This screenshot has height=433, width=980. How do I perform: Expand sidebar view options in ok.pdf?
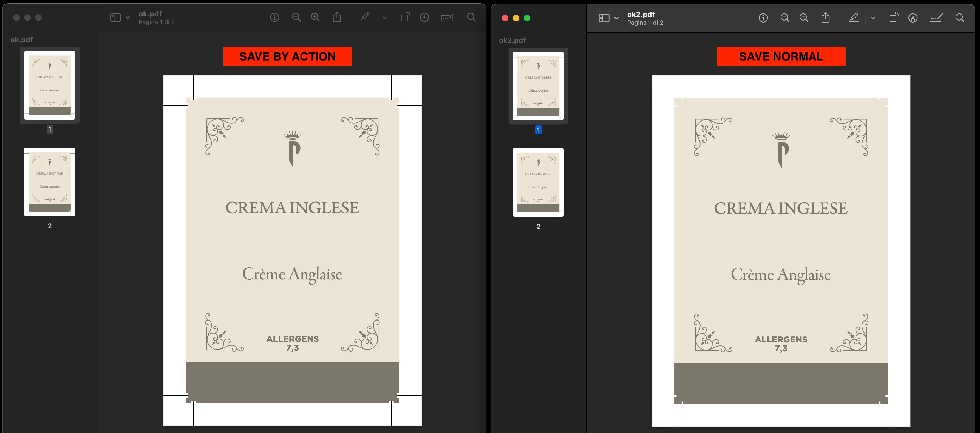[x=128, y=18]
